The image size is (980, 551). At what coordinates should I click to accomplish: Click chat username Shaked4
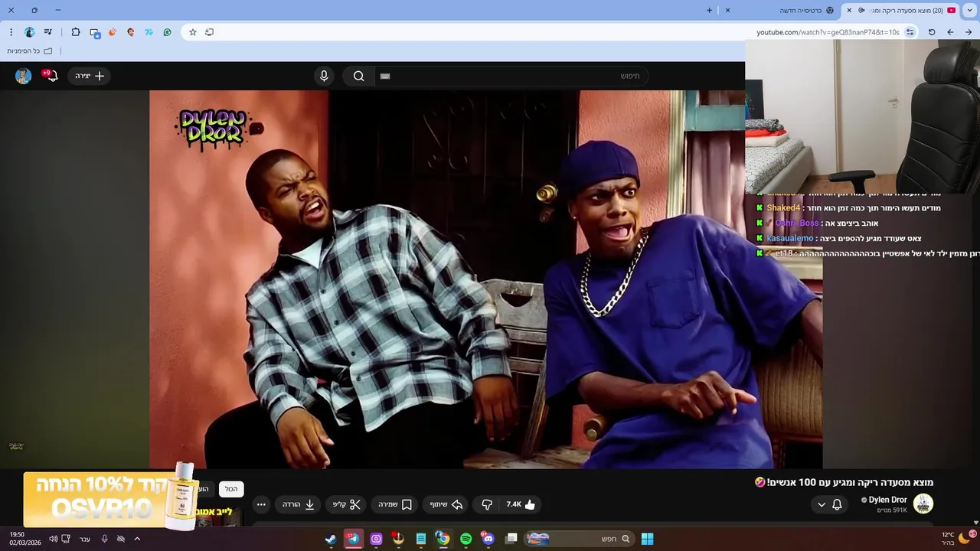click(783, 208)
